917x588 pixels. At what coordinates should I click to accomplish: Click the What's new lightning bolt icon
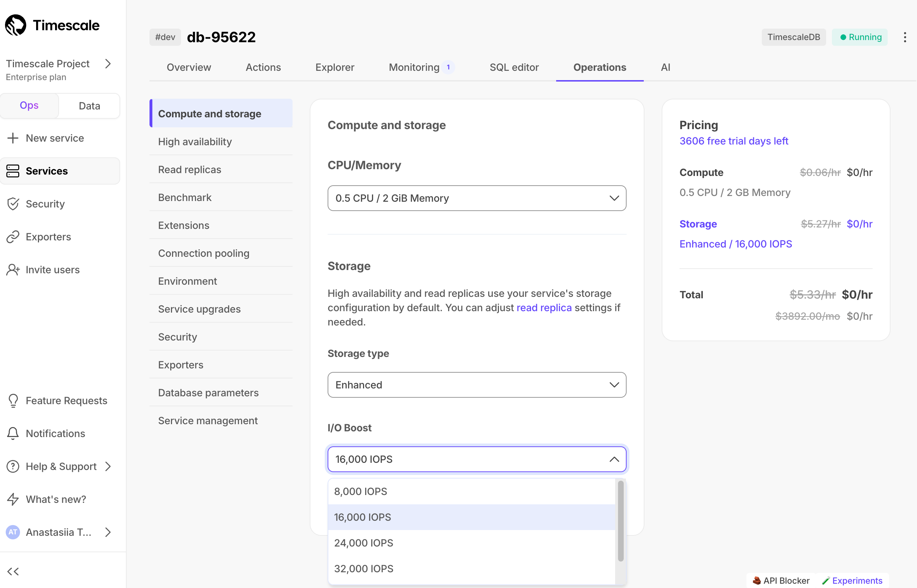[x=13, y=499]
